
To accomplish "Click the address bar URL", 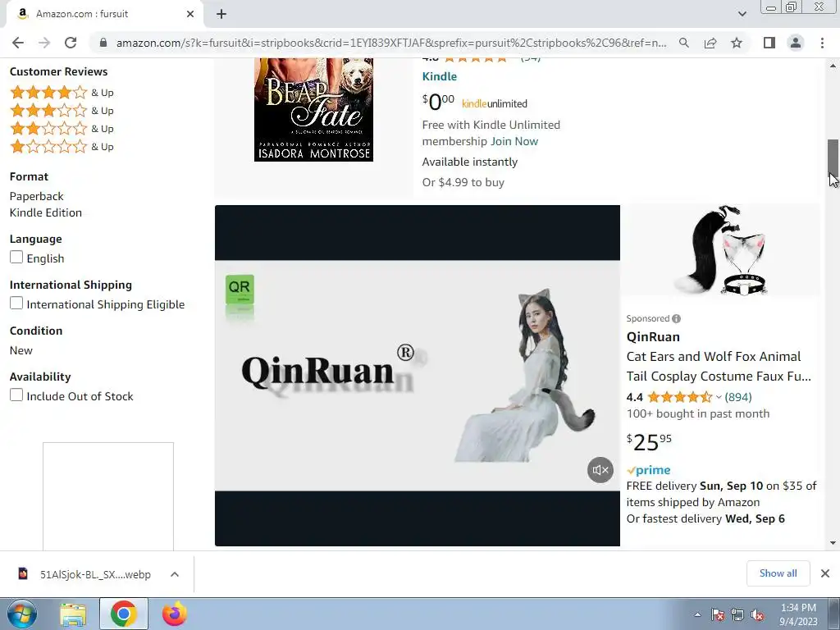I will coord(391,43).
